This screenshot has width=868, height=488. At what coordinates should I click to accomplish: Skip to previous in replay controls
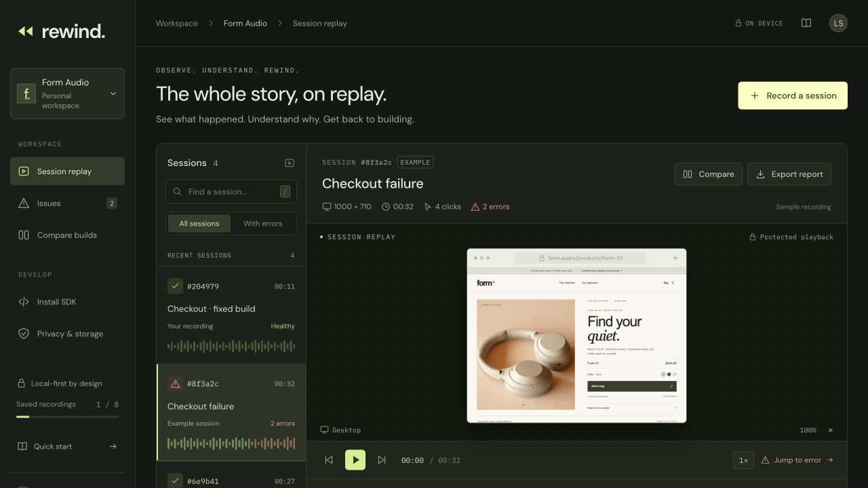329,460
